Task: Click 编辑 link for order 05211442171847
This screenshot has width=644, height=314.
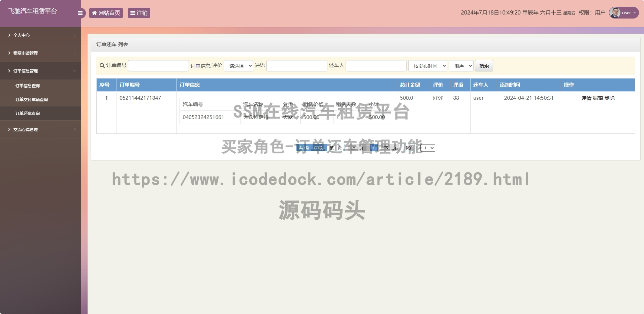Action: 598,98
